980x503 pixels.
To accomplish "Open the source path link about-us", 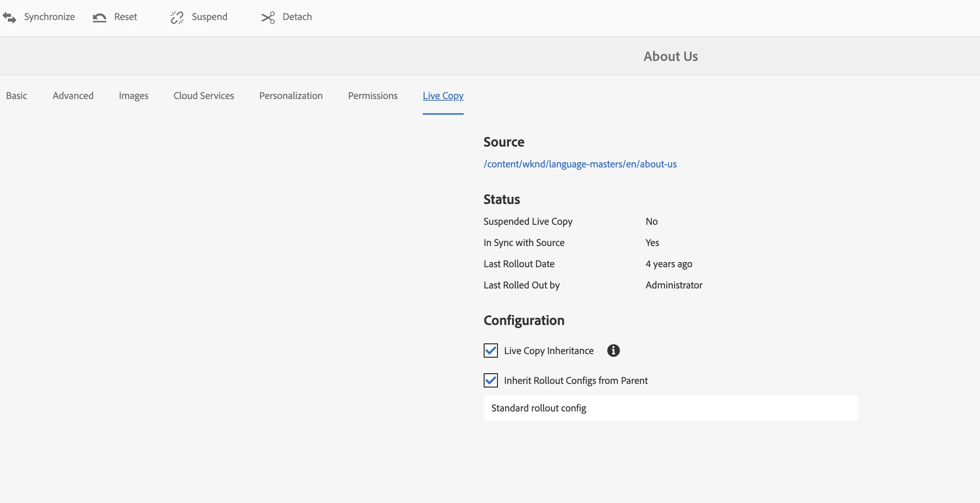I will [580, 164].
